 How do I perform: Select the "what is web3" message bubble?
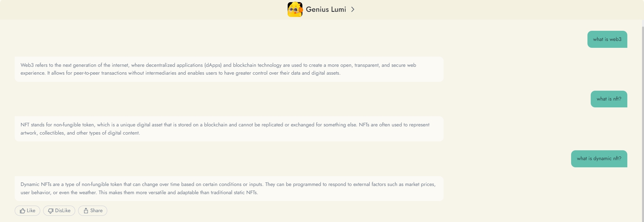[x=607, y=39]
